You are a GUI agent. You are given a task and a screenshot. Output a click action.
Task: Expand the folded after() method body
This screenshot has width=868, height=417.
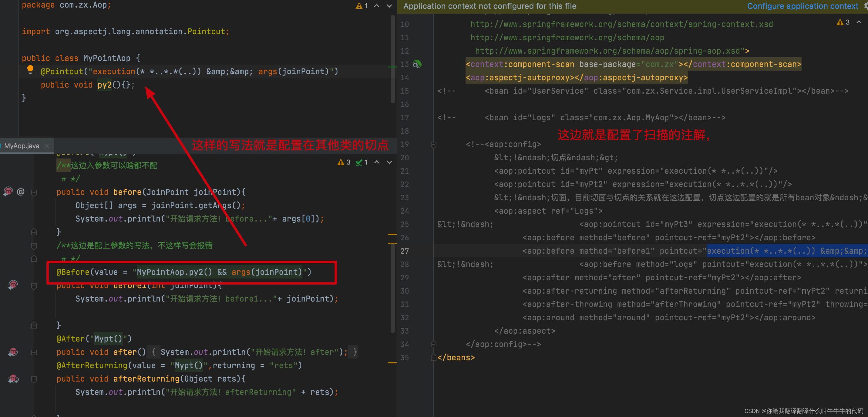(34, 352)
